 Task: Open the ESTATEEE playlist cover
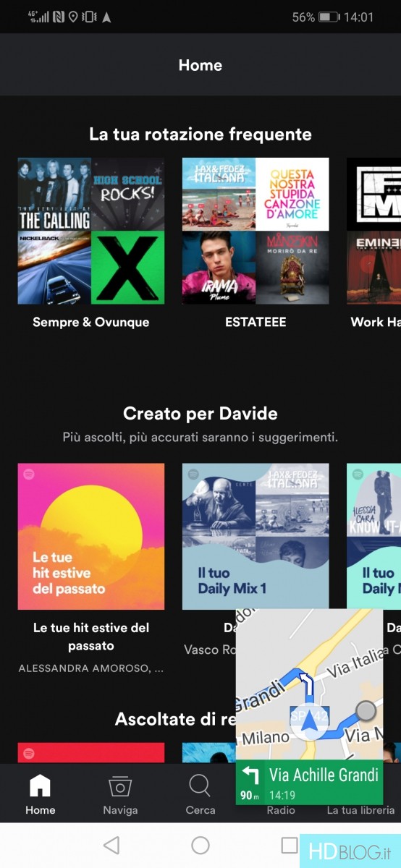coord(256,231)
